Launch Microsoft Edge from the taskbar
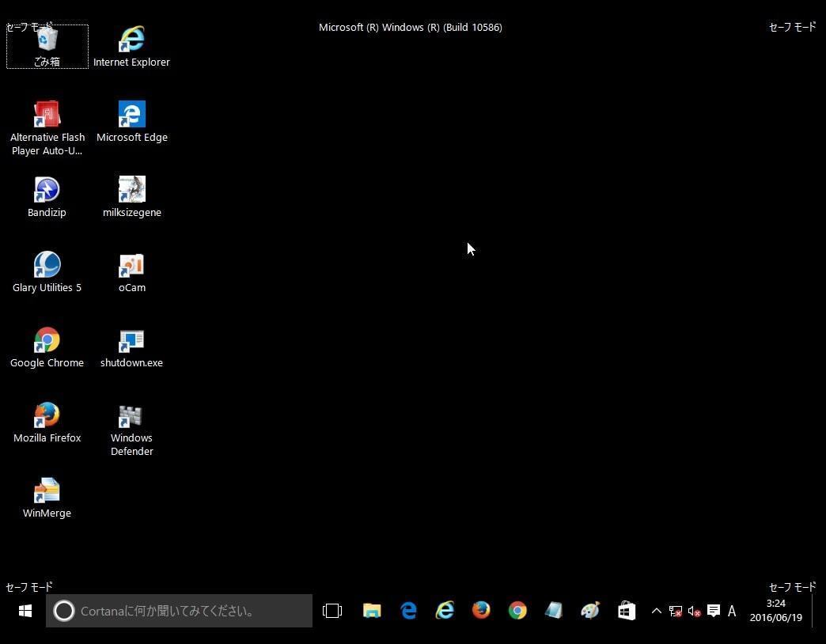Screen dimensions: 826x644 408,611
